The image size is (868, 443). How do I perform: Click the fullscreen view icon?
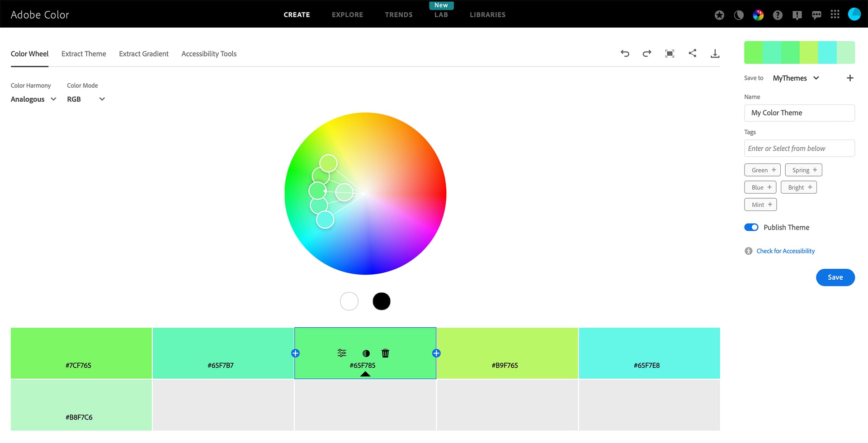coord(670,53)
